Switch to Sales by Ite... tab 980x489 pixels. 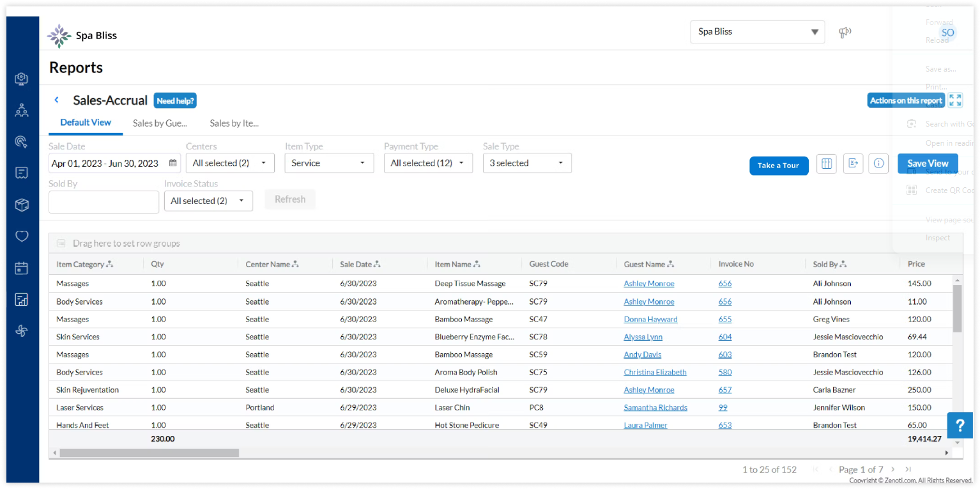click(234, 123)
